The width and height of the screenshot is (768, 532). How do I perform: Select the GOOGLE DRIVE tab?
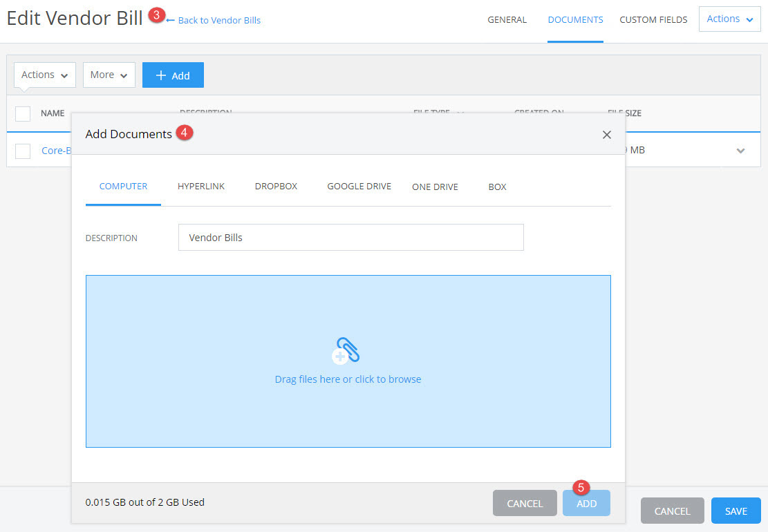(x=359, y=187)
